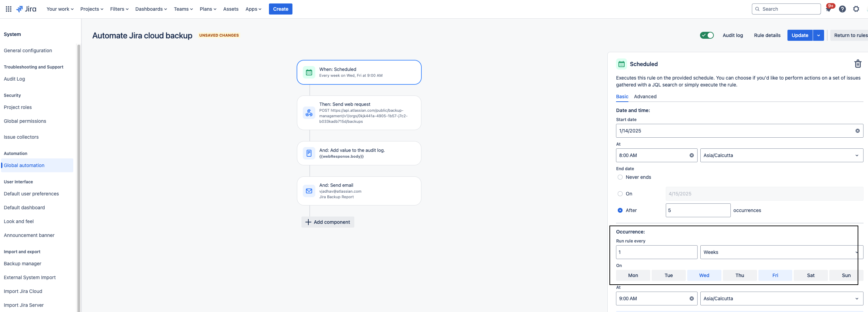Click the Update button
Viewport: 868px width, 312px height.
coord(800,35)
